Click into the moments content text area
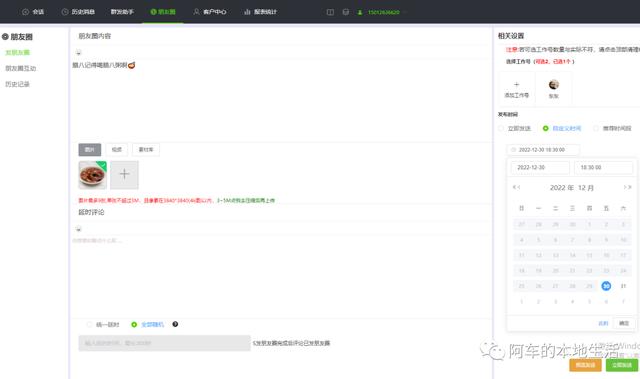Viewport: 640px width, 379px height. tap(282, 100)
